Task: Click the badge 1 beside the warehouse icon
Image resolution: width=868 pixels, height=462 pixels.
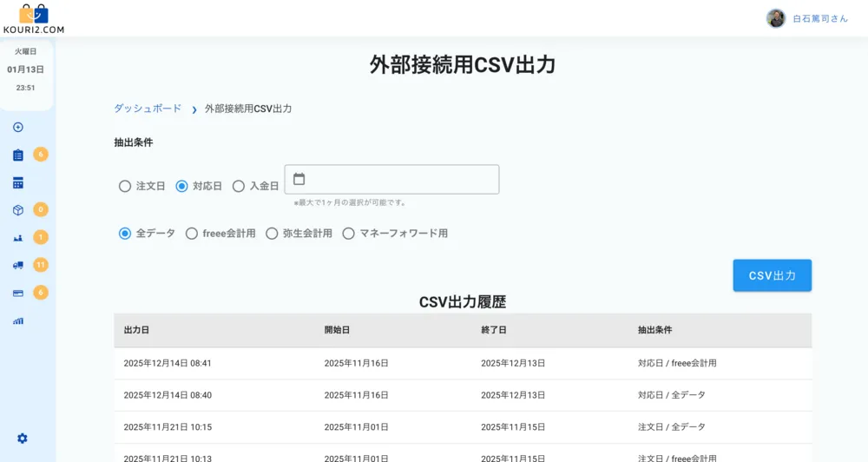Action: click(x=41, y=237)
